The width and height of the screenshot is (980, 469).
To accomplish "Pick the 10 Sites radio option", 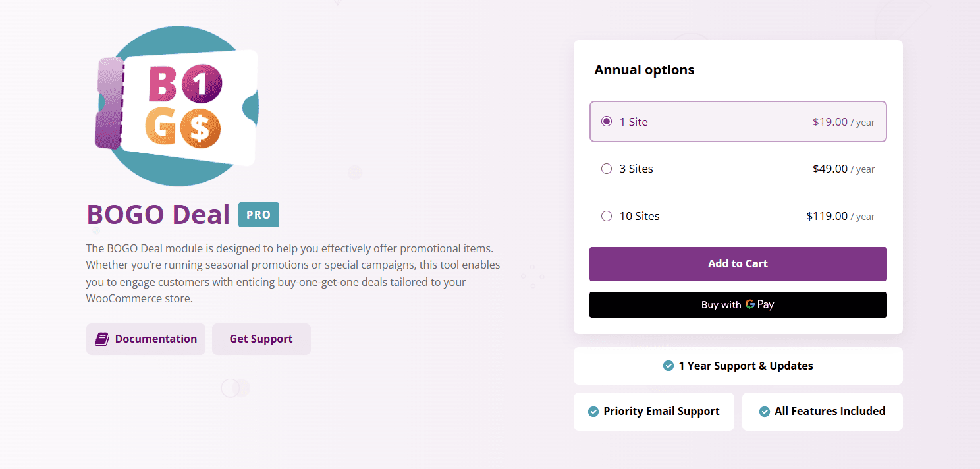I will point(607,216).
